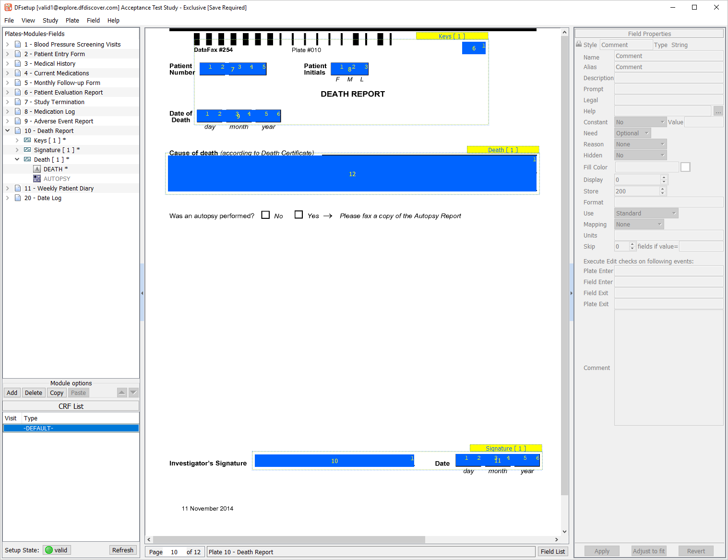This screenshot has width=728, height=560.
Task: Open the Need dropdown showing Optional
Action: tap(633, 133)
